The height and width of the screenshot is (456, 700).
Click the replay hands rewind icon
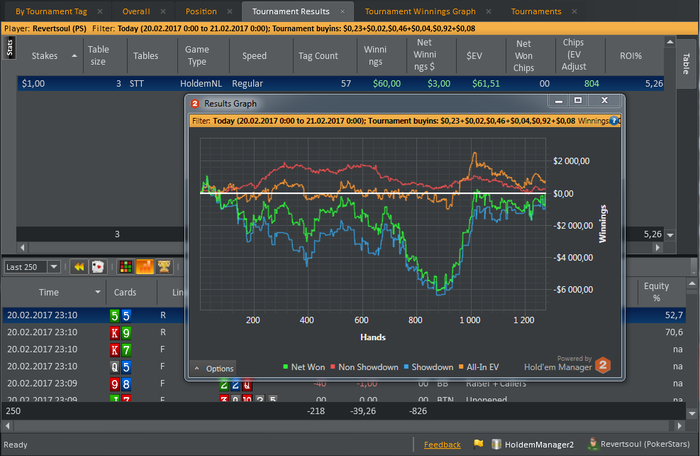pos(79,267)
